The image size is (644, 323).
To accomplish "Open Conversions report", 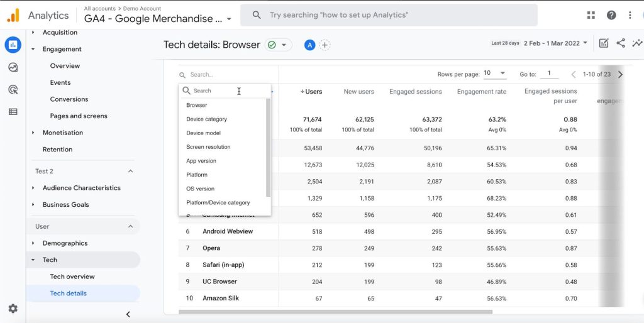I will tap(69, 99).
